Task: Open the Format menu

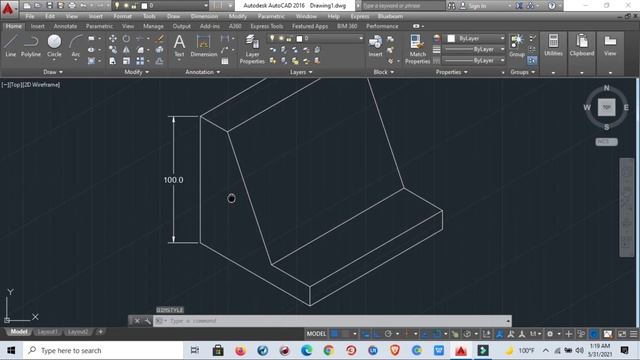Action: pyautogui.click(x=122, y=16)
